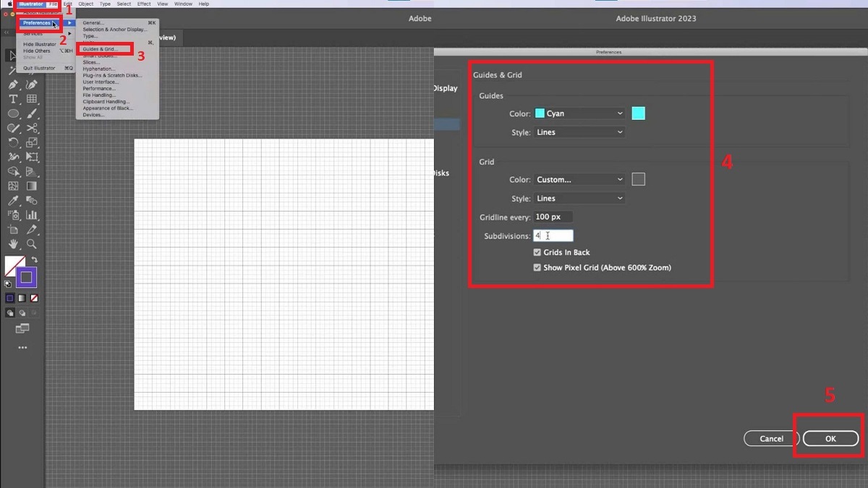Expand the Services submenu arrow
This screenshot has height=488, width=868.
click(69, 33)
